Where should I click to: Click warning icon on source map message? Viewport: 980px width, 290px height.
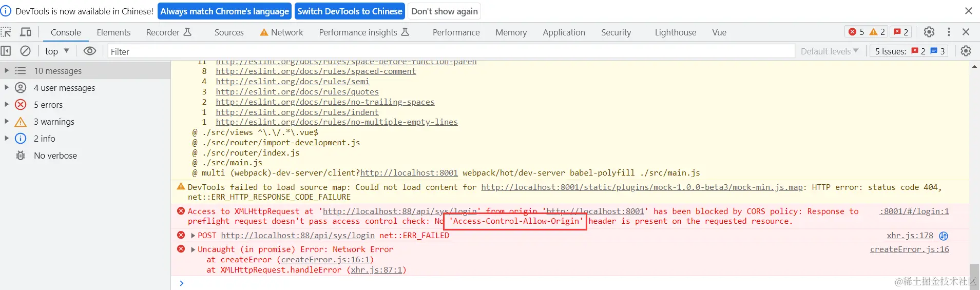coord(181,187)
